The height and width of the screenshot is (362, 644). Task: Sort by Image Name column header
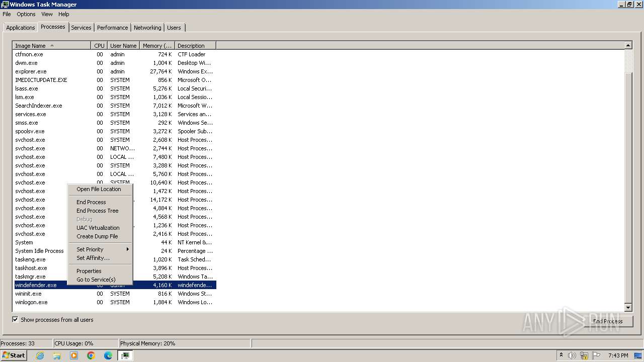(x=52, y=46)
